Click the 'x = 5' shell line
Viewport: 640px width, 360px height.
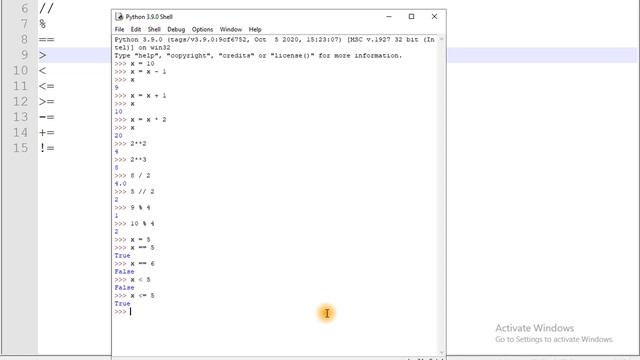point(132,240)
